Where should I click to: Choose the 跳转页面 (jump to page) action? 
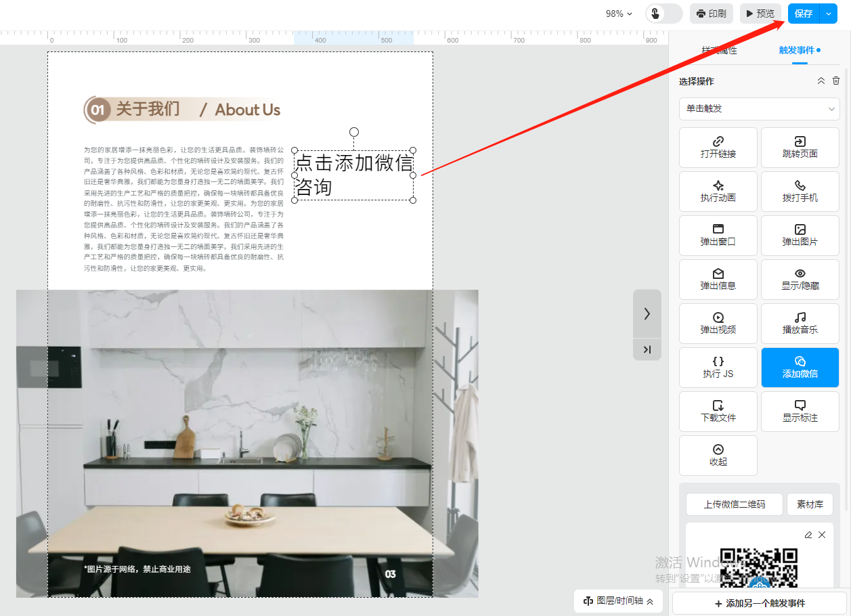(x=800, y=148)
